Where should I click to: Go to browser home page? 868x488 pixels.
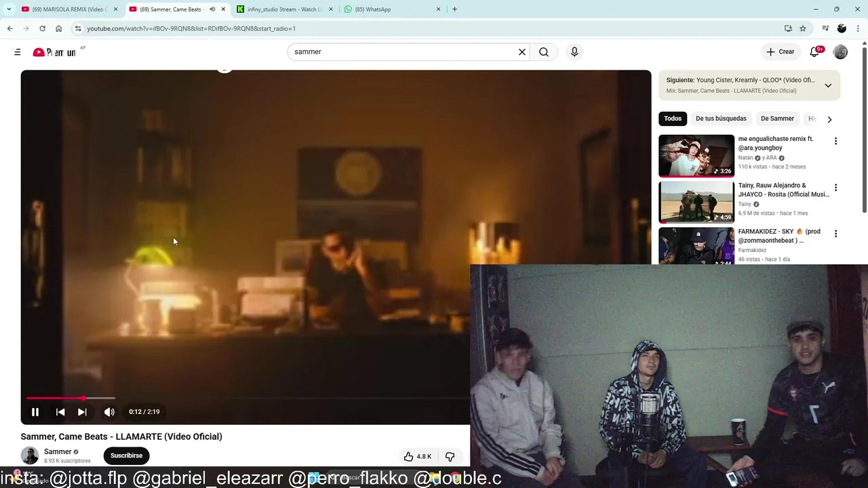point(58,28)
